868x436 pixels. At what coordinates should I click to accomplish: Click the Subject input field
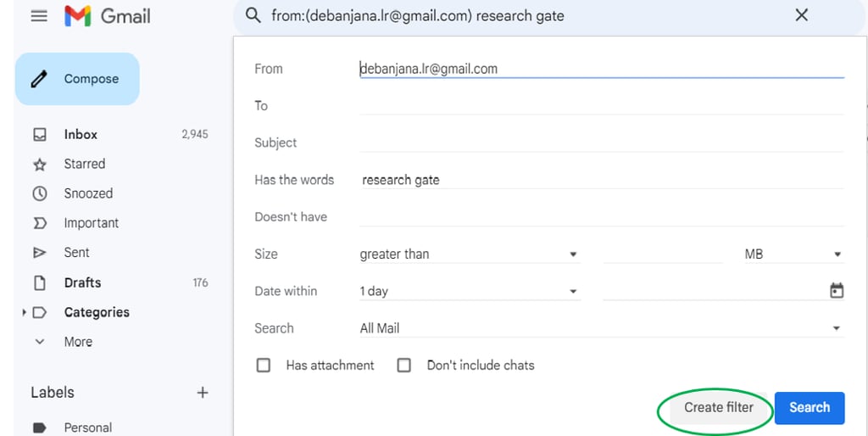pyautogui.click(x=601, y=143)
